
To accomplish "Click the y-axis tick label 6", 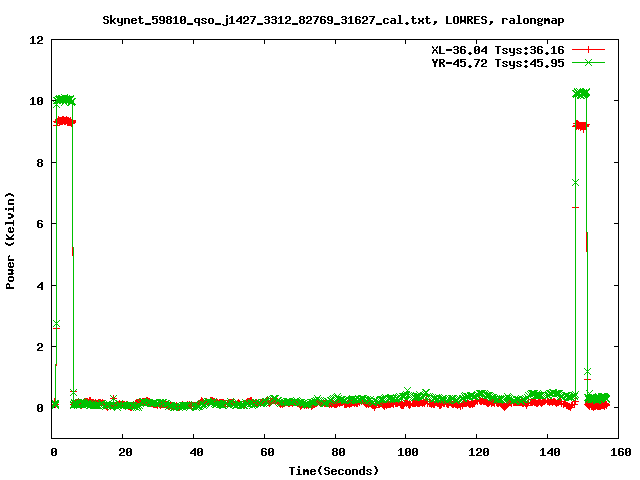I will pos(40,224).
